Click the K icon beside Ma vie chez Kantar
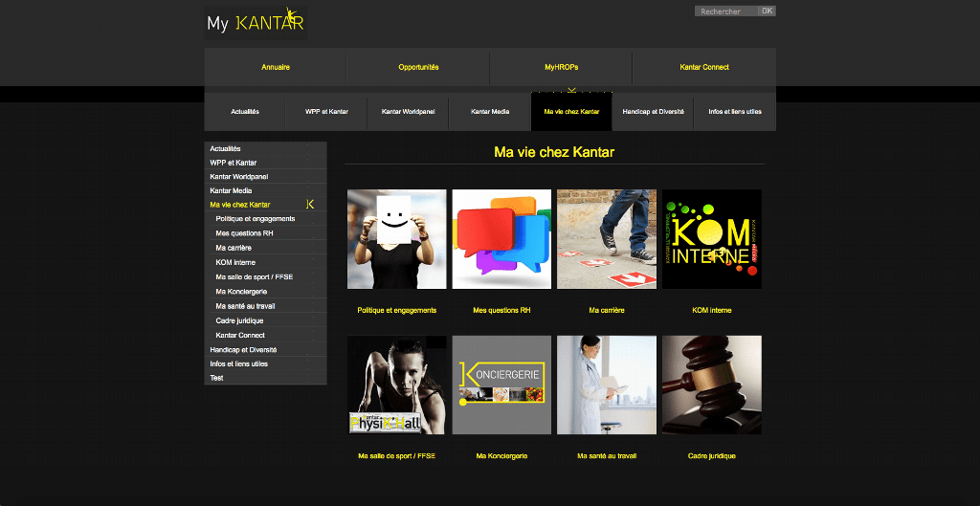 point(311,205)
